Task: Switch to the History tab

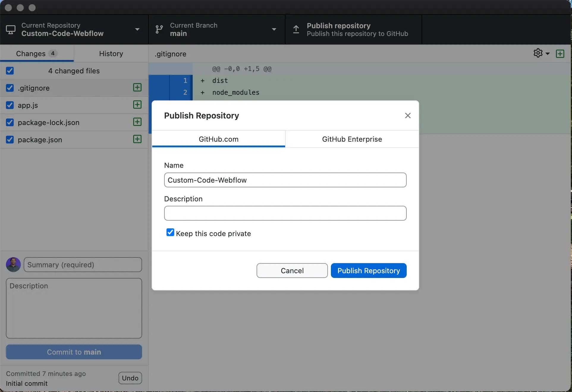Action: click(x=111, y=53)
